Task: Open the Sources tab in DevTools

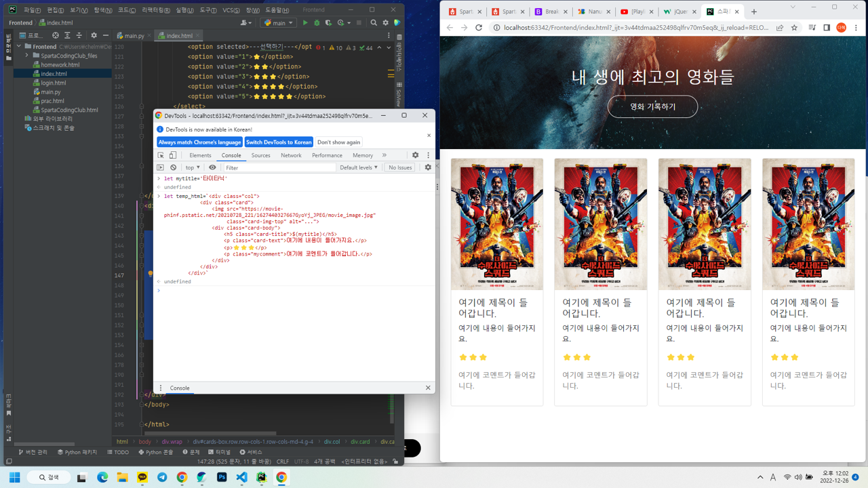Action: pos(260,155)
